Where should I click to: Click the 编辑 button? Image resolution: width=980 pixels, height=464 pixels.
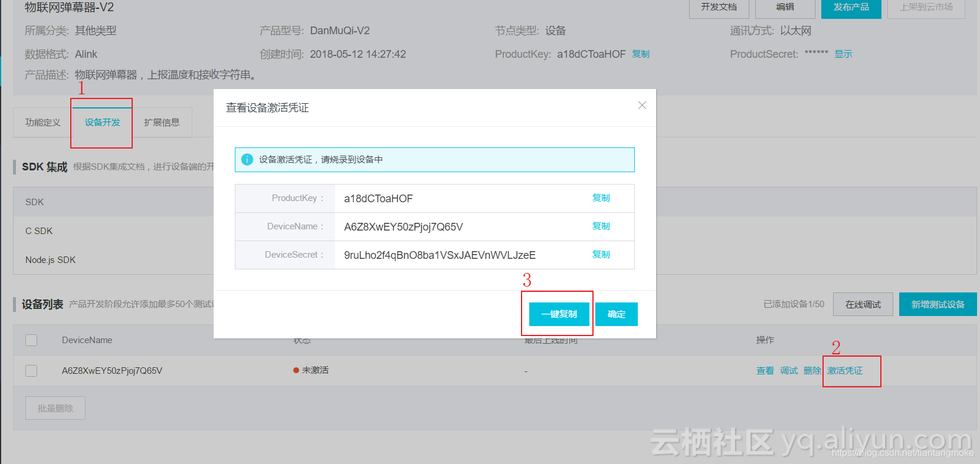(785, 8)
